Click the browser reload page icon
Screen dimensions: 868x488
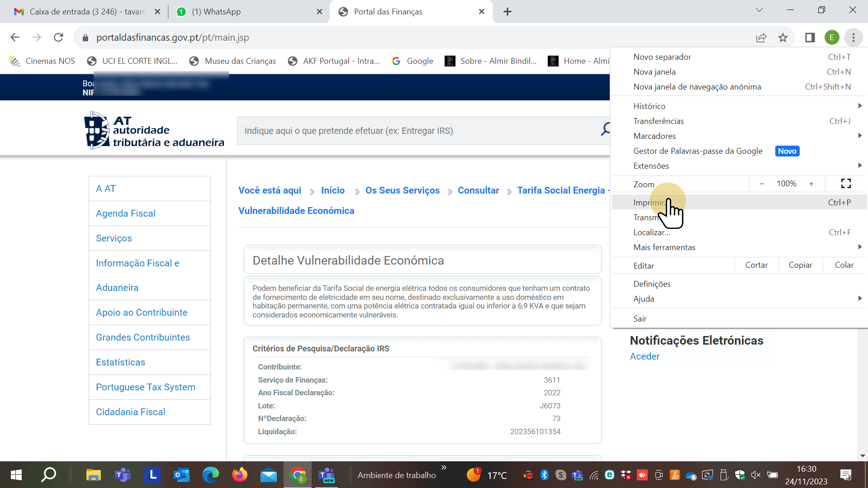pos(58,38)
